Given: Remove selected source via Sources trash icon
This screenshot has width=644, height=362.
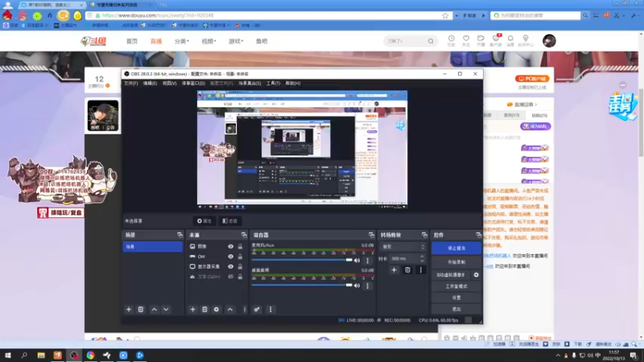Looking at the screenshot, I should pyautogui.click(x=204, y=310).
